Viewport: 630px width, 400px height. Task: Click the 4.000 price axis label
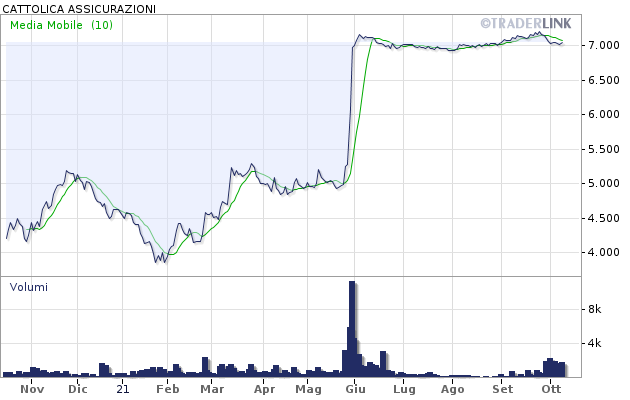point(604,253)
